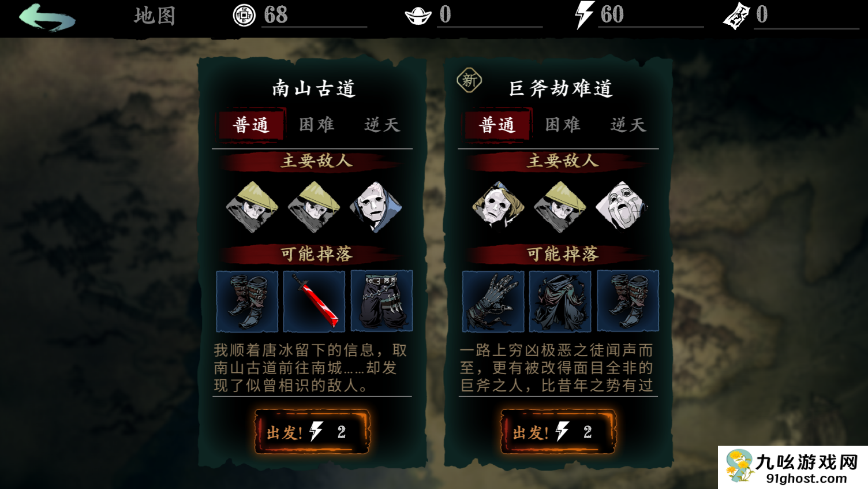Tap the ticket icon in top bar
The image size is (868, 489).
click(736, 16)
